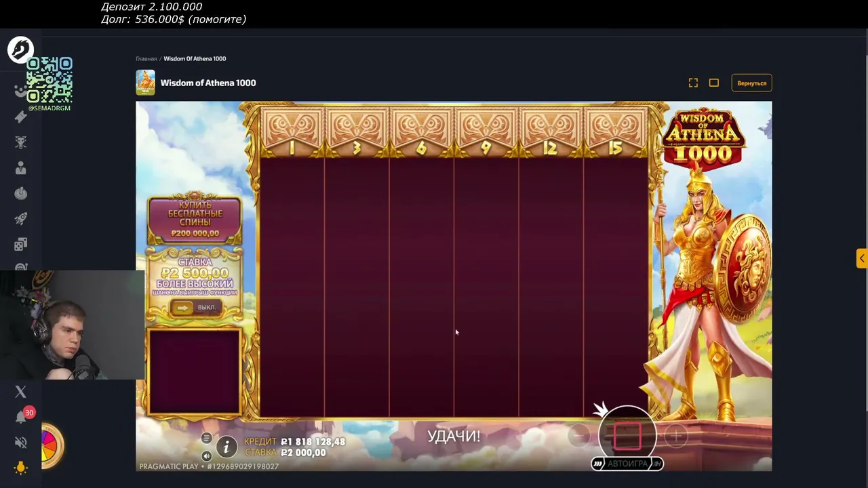This screenshot has height=488, width=868.
Task: Toggle the muted sound icon in sidebar
Action: pyautogui.click(x=20, y=443)
